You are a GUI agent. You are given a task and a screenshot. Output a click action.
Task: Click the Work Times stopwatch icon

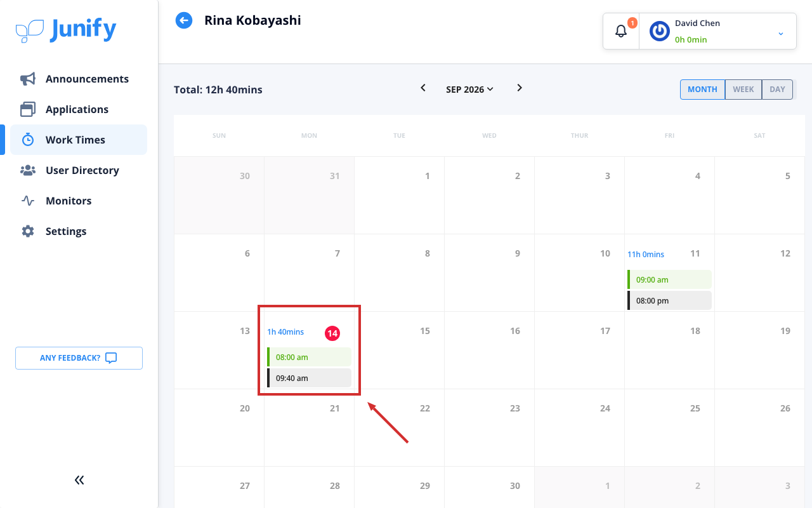click(28, 140)
